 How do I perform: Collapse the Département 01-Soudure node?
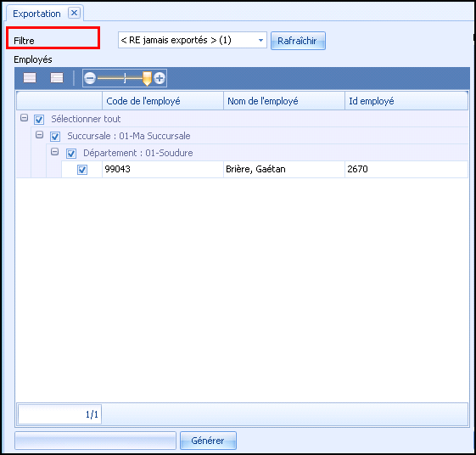[x=54, y=152]
